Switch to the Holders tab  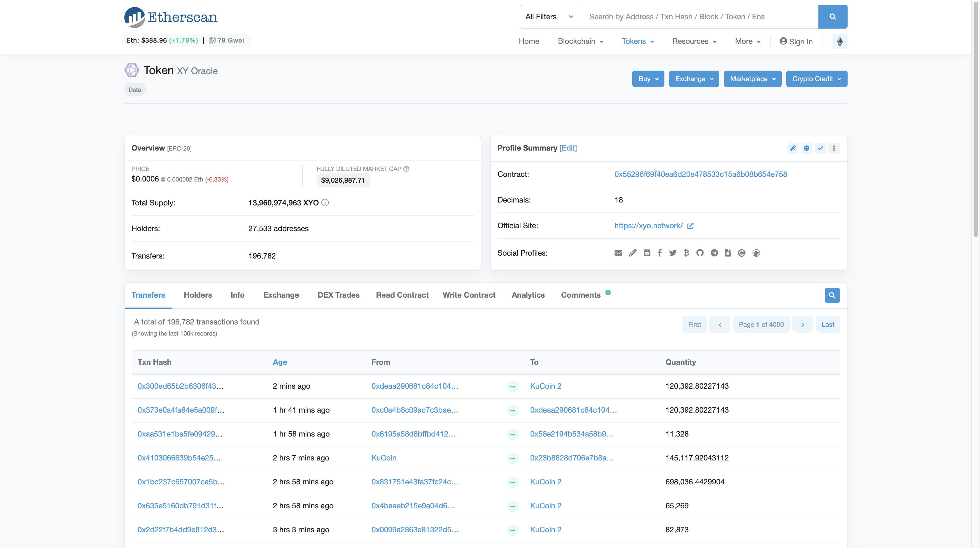[198, 295]
